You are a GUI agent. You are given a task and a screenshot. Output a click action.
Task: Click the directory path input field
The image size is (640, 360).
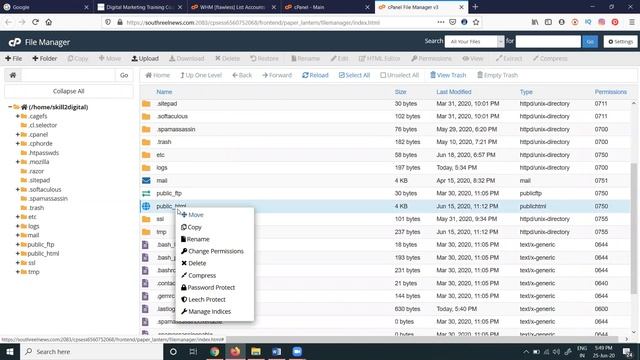pos(68,75)
